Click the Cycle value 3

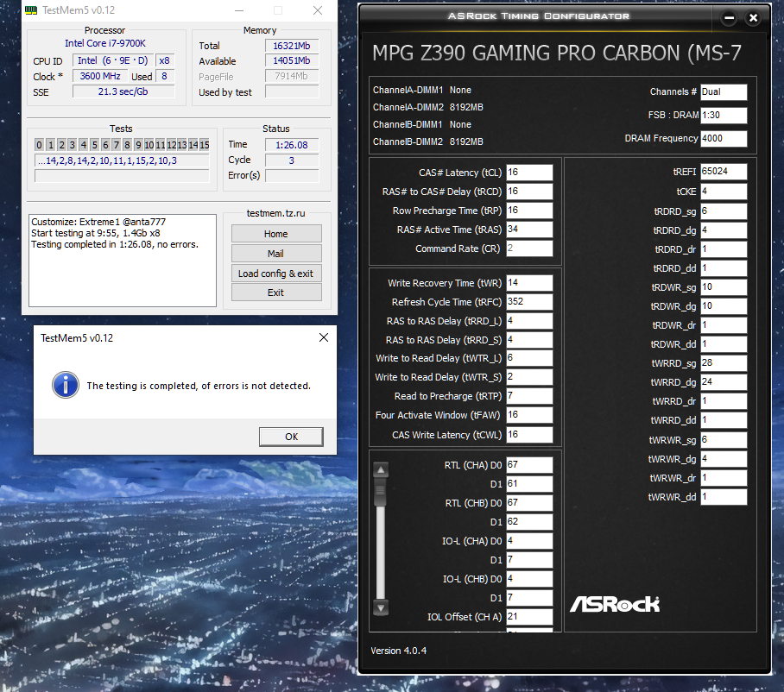[292, 160]
